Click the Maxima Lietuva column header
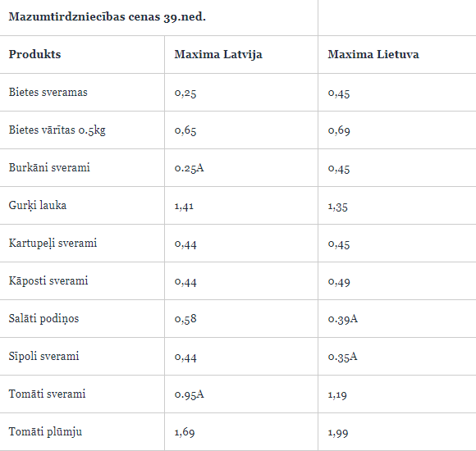The image size is (476, 451). (x=373, y=54)
